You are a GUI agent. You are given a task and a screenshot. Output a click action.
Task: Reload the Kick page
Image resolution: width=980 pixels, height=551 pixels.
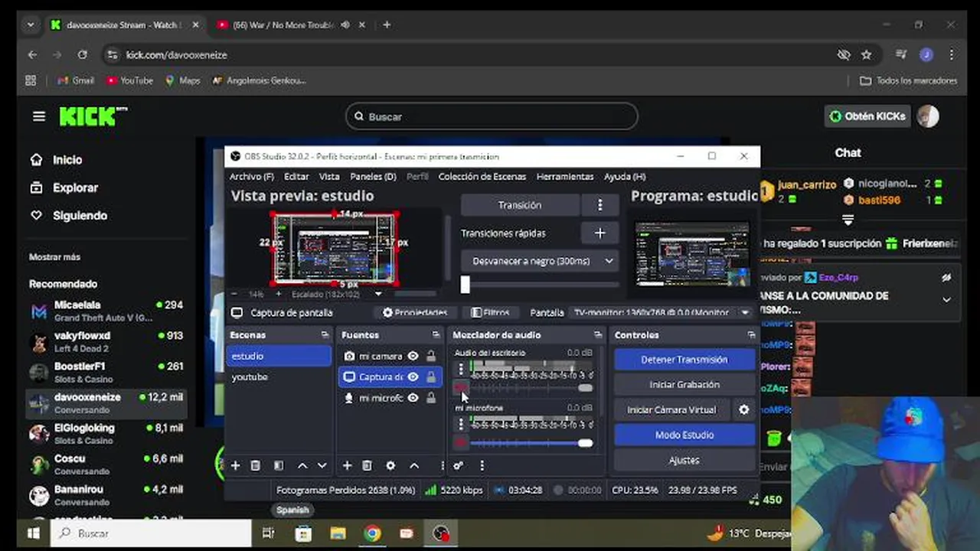pos(82,55)
